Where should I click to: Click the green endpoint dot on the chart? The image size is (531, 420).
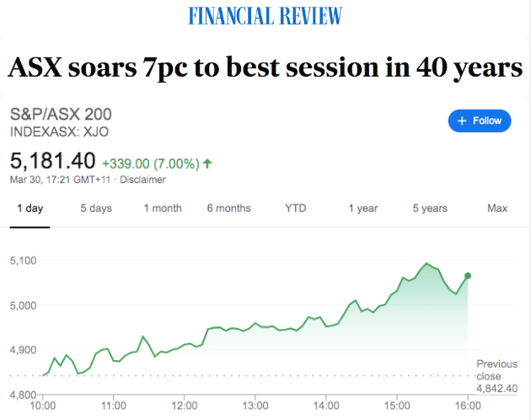click(468, 276)
